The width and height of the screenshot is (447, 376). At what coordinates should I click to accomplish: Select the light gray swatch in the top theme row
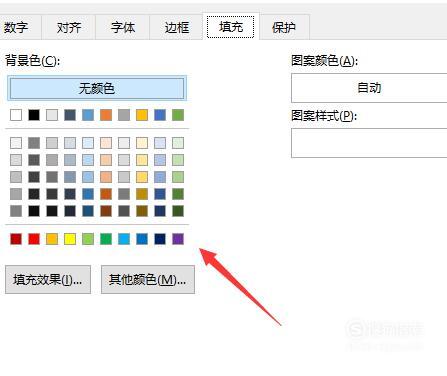coord(52,115)
